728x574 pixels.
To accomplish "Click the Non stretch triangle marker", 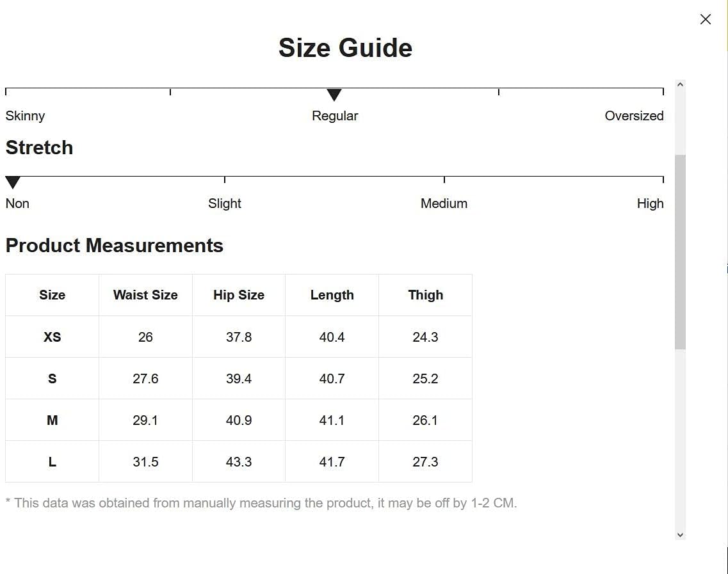I will tap(13, 182).
